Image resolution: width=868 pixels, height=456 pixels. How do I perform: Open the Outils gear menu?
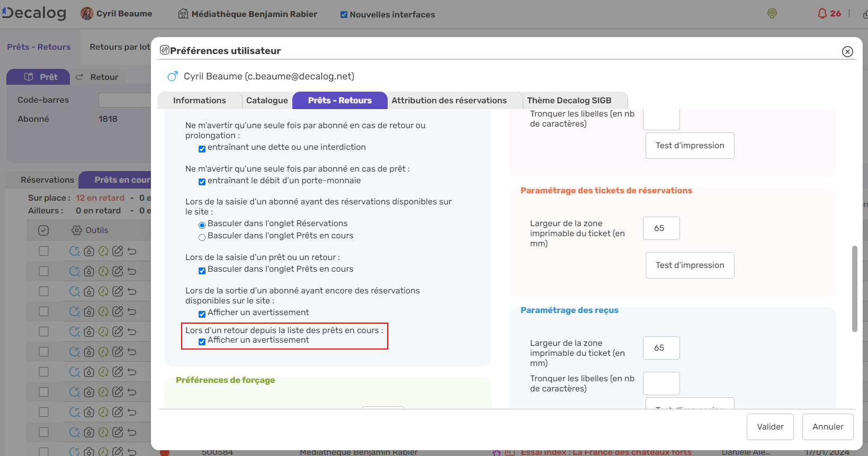[x=77, y=230]
